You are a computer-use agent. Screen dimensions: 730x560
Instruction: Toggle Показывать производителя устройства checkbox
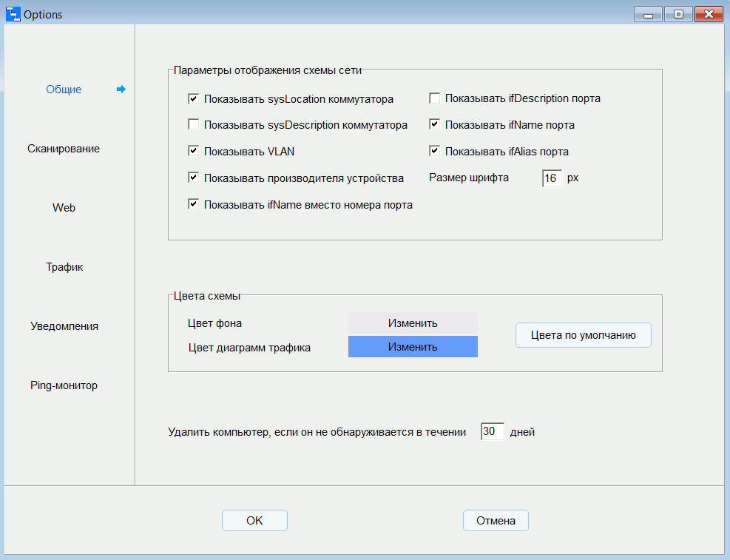(x=194, y=178)
